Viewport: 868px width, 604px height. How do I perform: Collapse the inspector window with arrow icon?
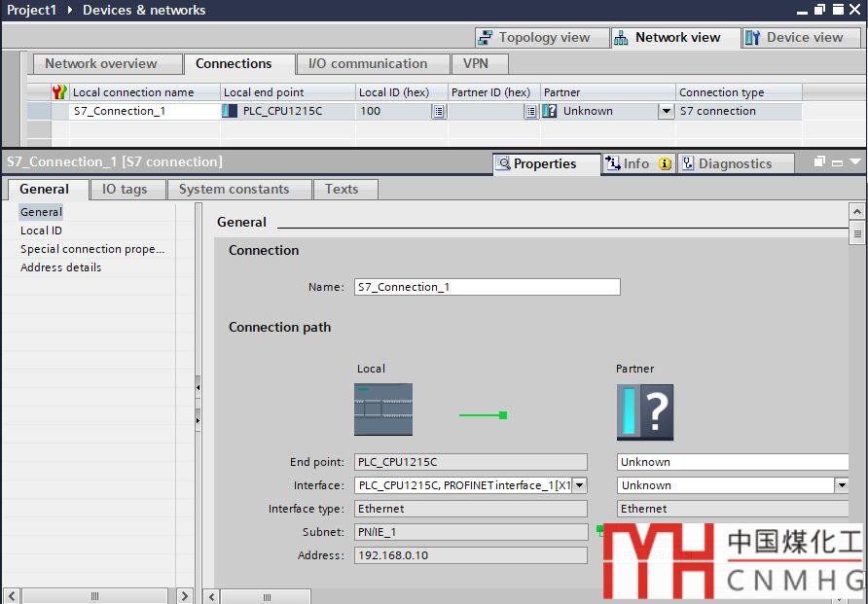[x=855, y=162]
